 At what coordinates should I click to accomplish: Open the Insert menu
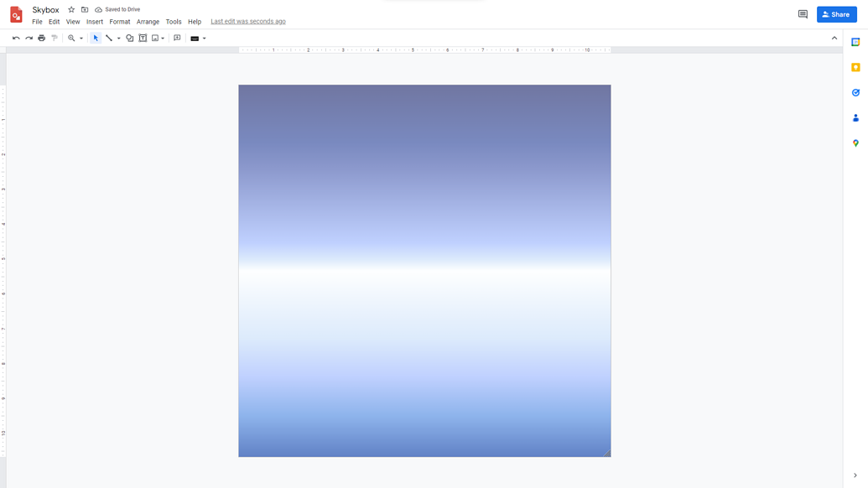pyautogui.click(x=94, y=21)
